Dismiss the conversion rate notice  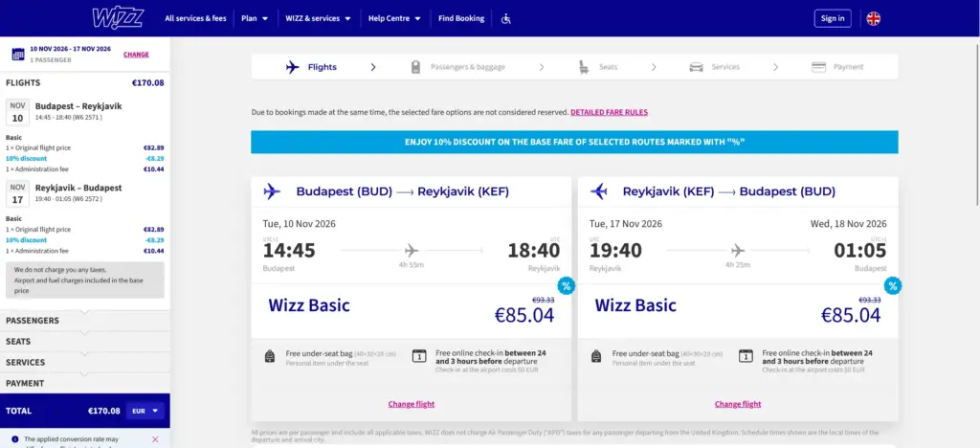(x=155, y=439)
